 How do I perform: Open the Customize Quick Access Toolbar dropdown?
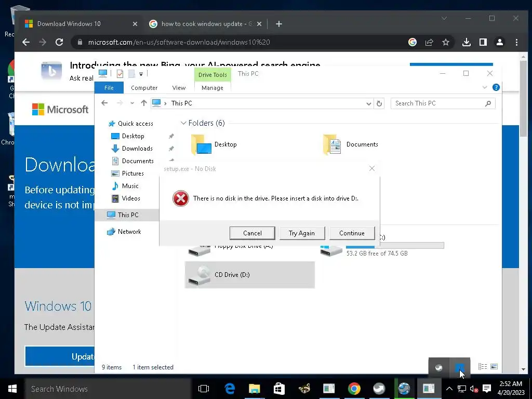[x=141, y=74]
